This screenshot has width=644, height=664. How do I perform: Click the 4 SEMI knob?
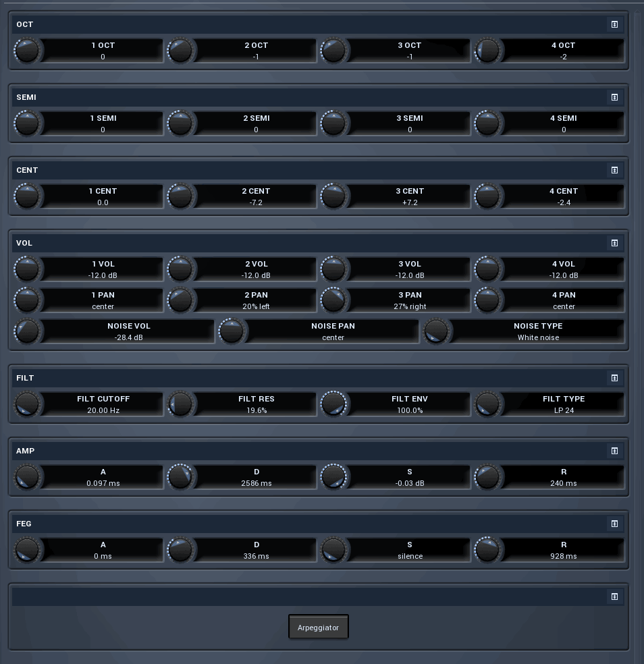click(487, 123)
